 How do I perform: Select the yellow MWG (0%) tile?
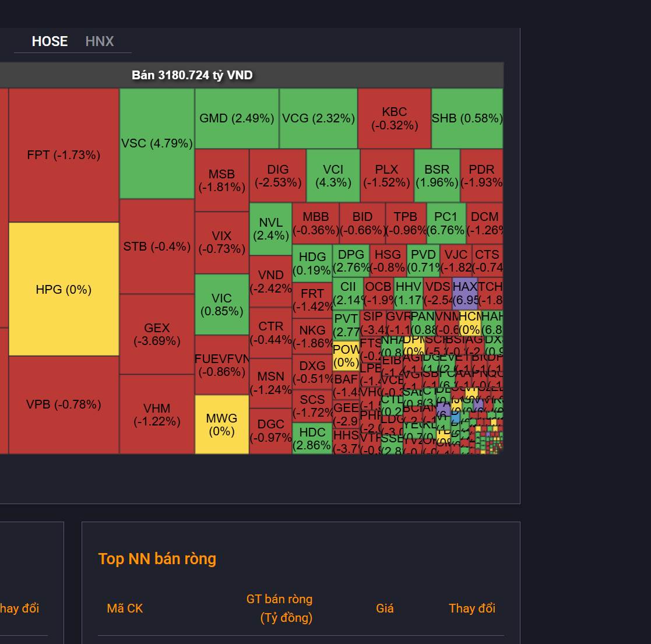(x=221, y=424)
